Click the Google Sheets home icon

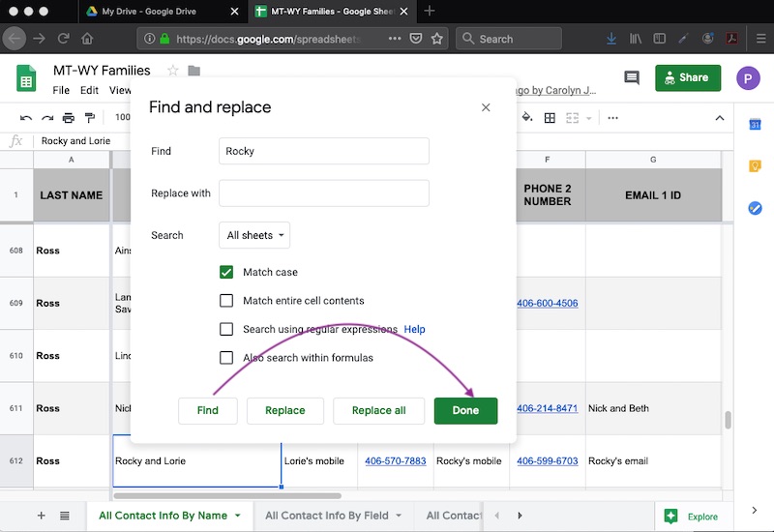point(26,78)
